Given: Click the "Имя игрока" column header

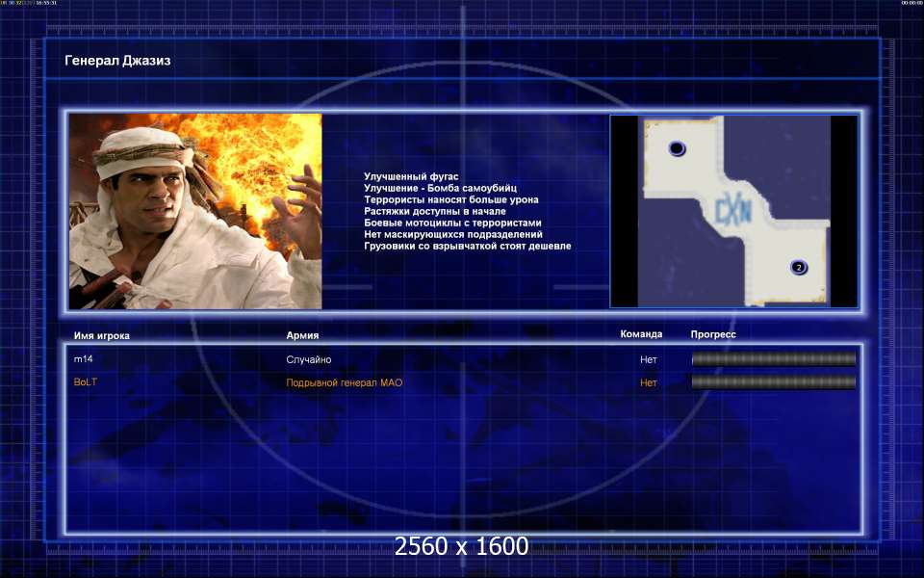Looking at the screenshot, I should 101,335.
